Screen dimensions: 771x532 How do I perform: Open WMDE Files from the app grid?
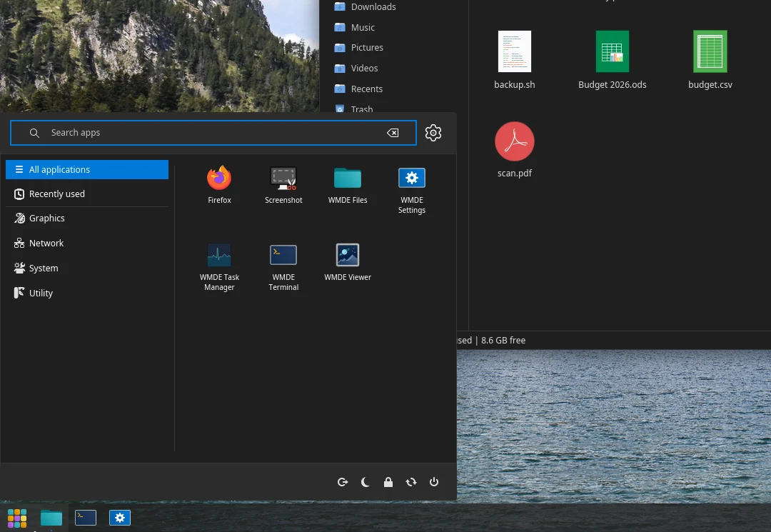pos(348,186)
